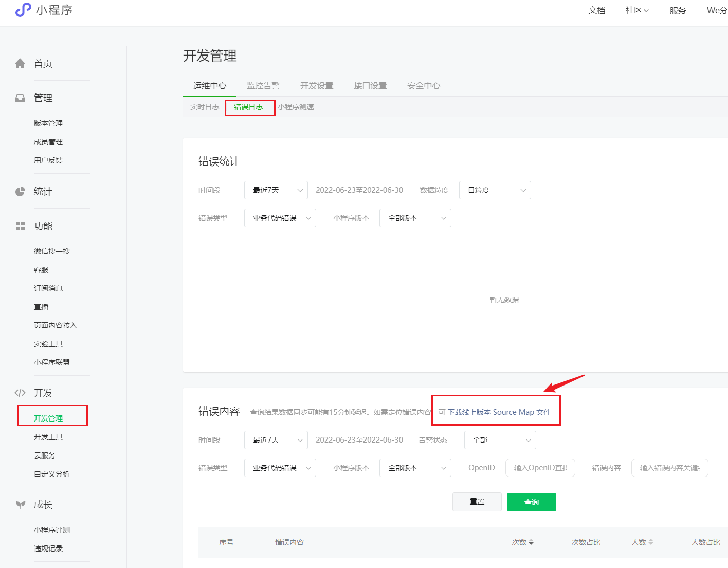
Task: Open 客服 in sidebar
Action: pos(41,270)
